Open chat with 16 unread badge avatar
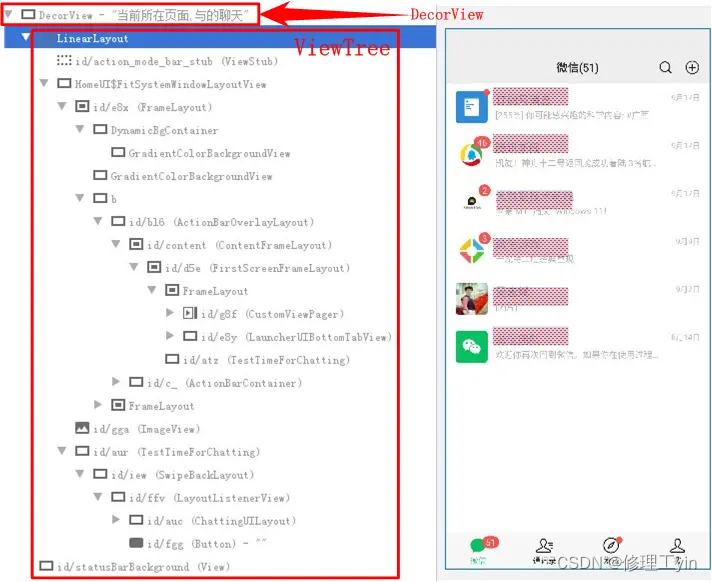The width and height of the screenshot is (712, 582). [472, 155]
